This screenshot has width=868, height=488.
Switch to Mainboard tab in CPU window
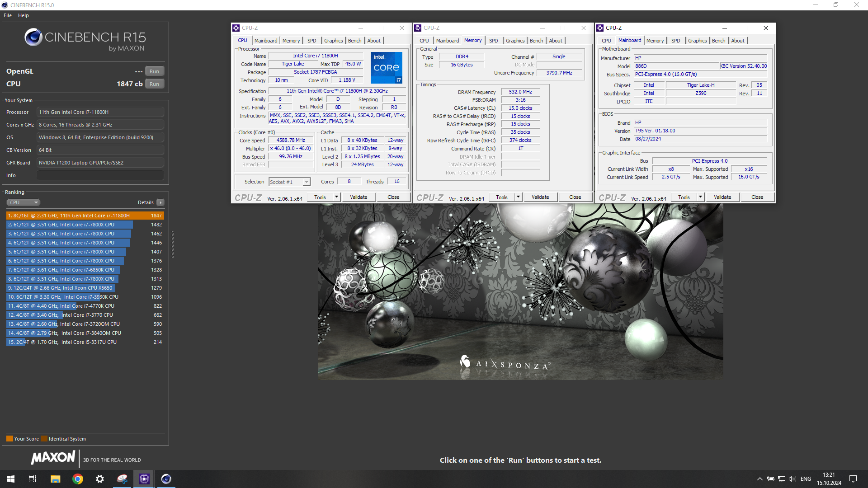[x=266, y=41]
